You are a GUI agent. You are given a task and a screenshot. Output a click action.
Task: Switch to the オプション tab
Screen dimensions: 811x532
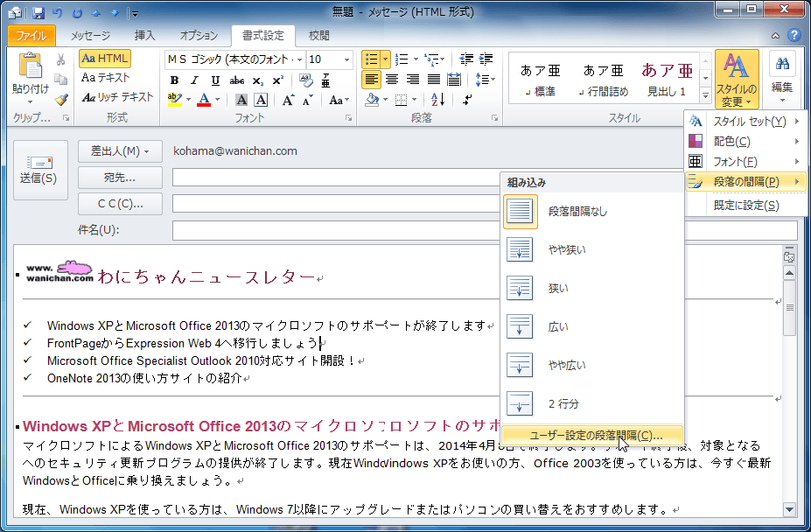coord(199,36)
